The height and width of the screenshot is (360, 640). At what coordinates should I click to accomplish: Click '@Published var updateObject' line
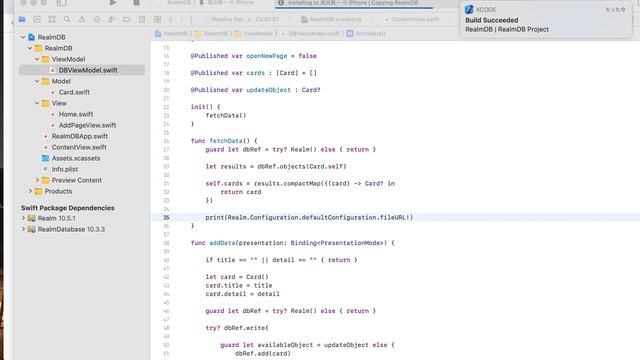[255, 90]
